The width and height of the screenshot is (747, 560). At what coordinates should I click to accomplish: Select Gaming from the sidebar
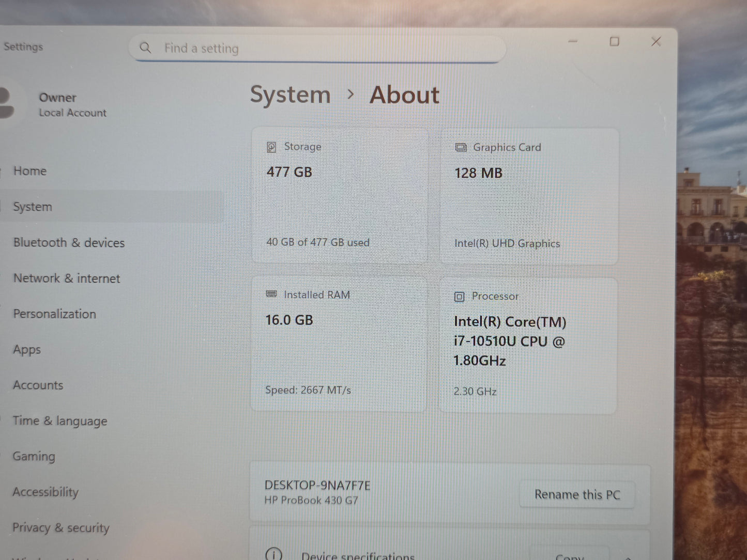click(x=34, y=456)
